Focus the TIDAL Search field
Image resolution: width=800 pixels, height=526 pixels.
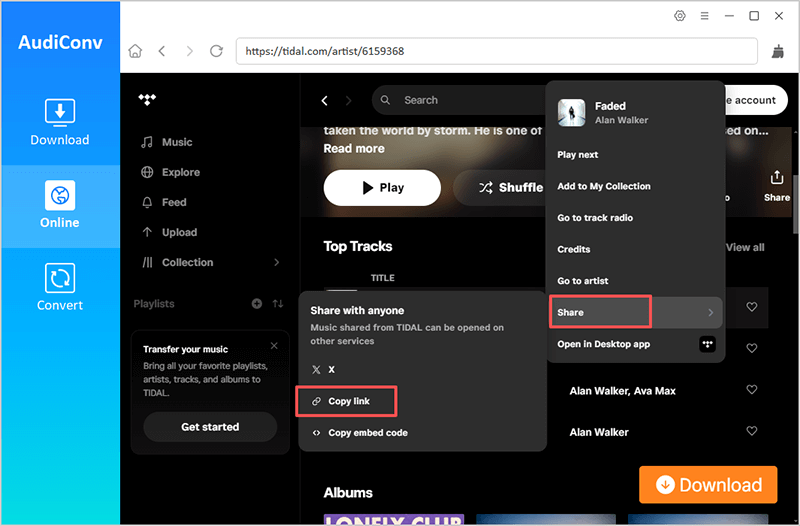(x=459, y=101)
